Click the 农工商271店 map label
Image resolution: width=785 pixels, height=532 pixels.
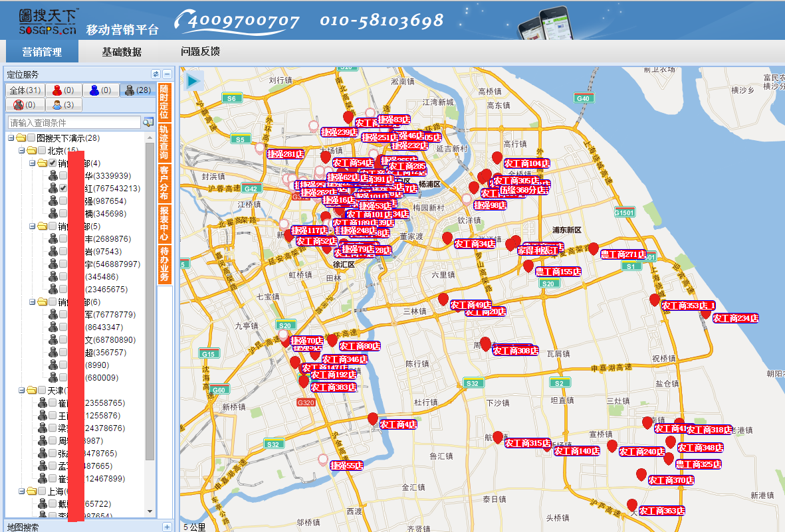point(623,254)
